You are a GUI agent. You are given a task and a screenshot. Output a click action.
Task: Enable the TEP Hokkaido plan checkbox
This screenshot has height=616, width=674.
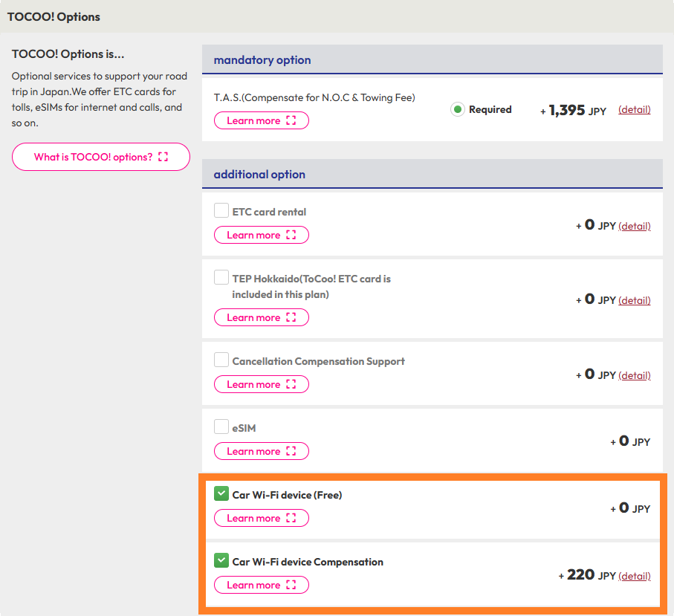[221, 277]
